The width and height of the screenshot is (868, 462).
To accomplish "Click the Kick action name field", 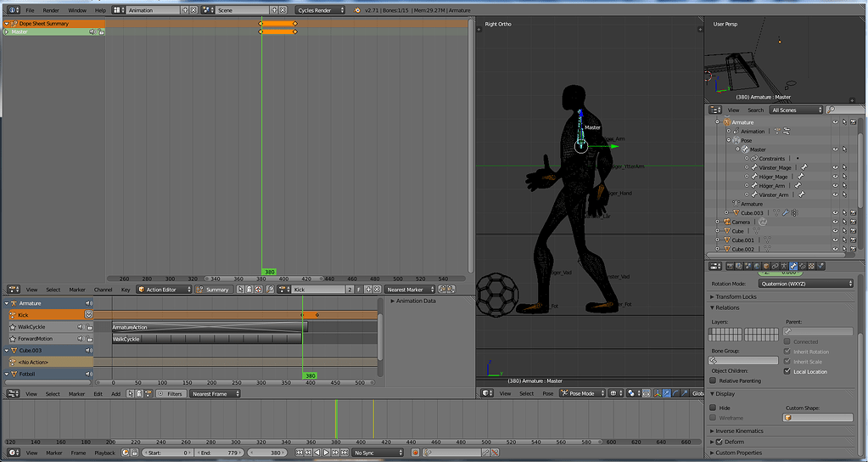I will [319, 290].
